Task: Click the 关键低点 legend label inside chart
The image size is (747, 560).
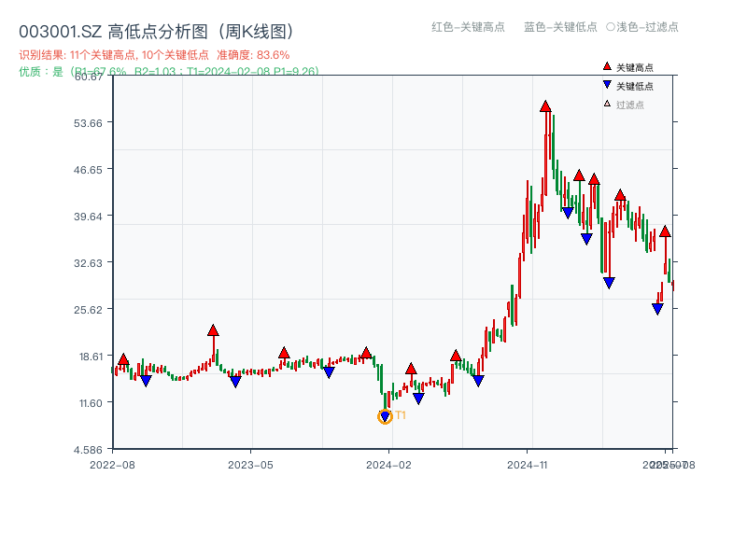Action: point(635,86)
